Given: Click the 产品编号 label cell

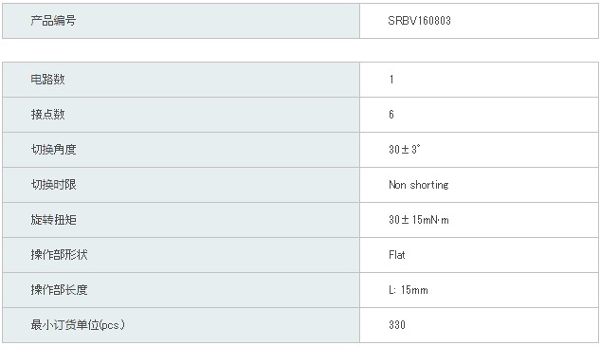Looking at the screenshot, I should click(x=181, y=21).
